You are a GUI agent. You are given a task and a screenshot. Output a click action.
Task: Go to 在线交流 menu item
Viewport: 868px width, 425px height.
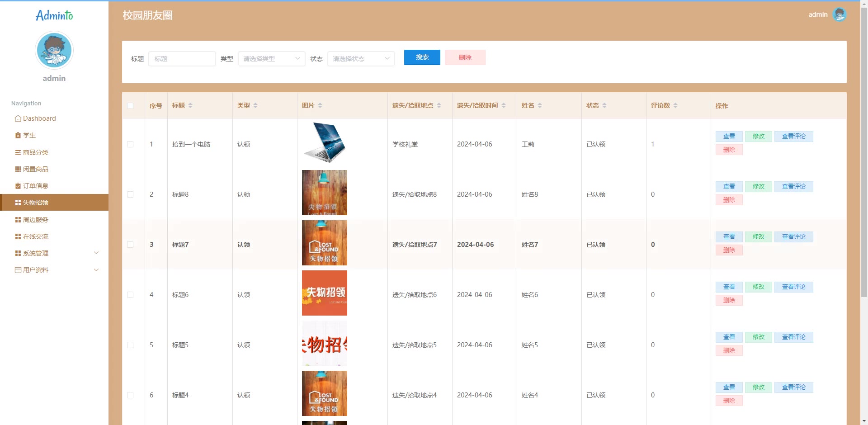pos(36,236)
